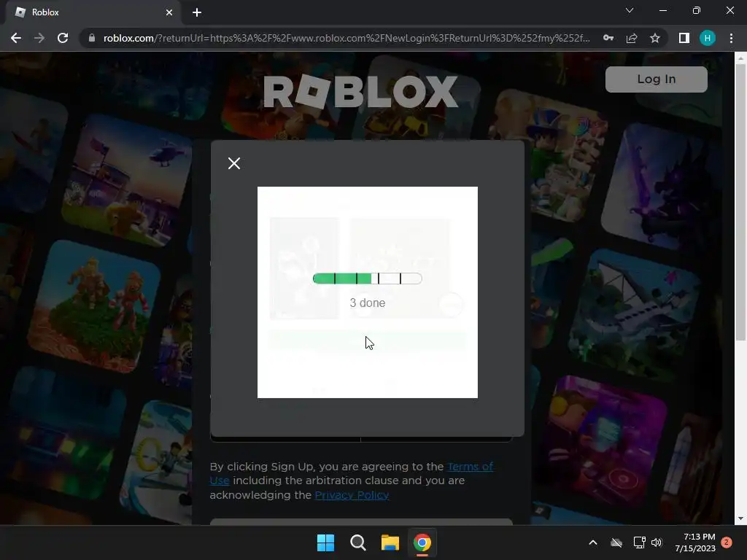The image size is (747, 560).
Task: Share this page via share icon
Action: coord(632,38)
